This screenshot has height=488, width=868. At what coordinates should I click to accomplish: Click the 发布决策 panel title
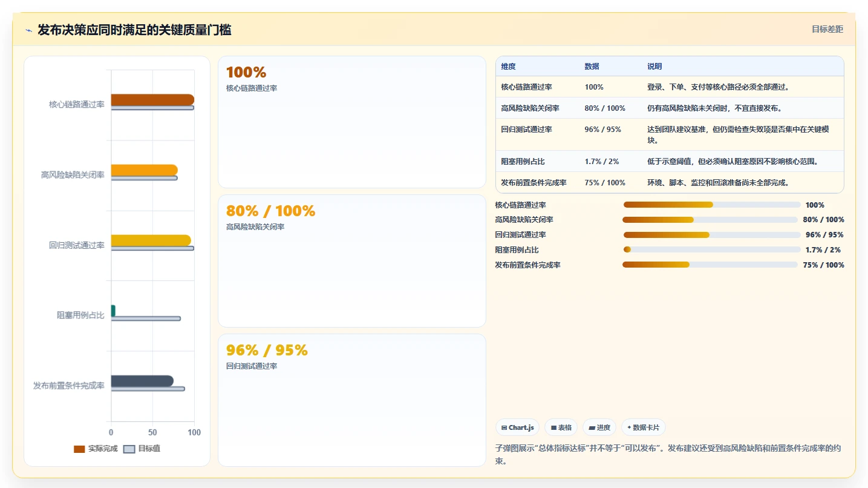tap(134, 30)
